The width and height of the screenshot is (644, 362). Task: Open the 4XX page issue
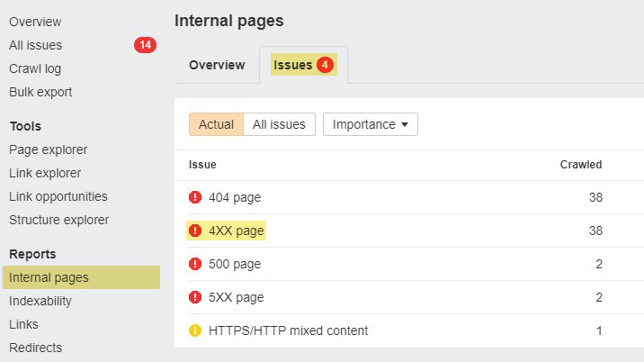(237, 231)
